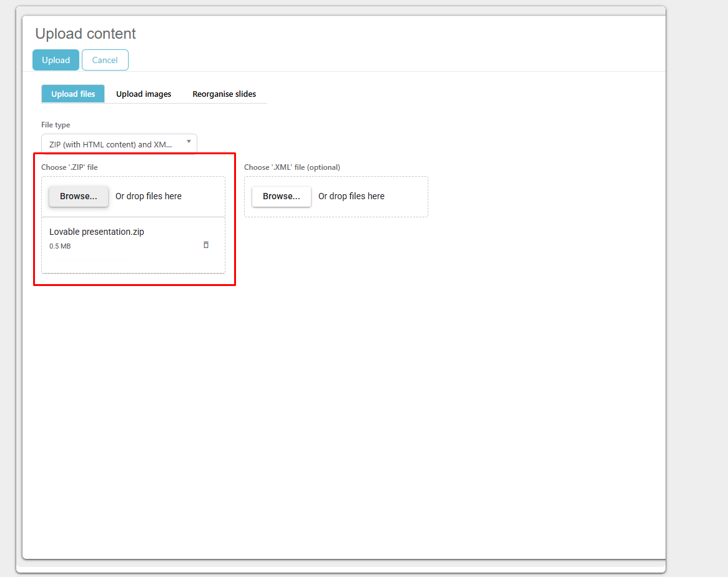This screenshot has height=577, width=728.
Task: Click the File type dropdown arrow
Action: click(189, 142)
